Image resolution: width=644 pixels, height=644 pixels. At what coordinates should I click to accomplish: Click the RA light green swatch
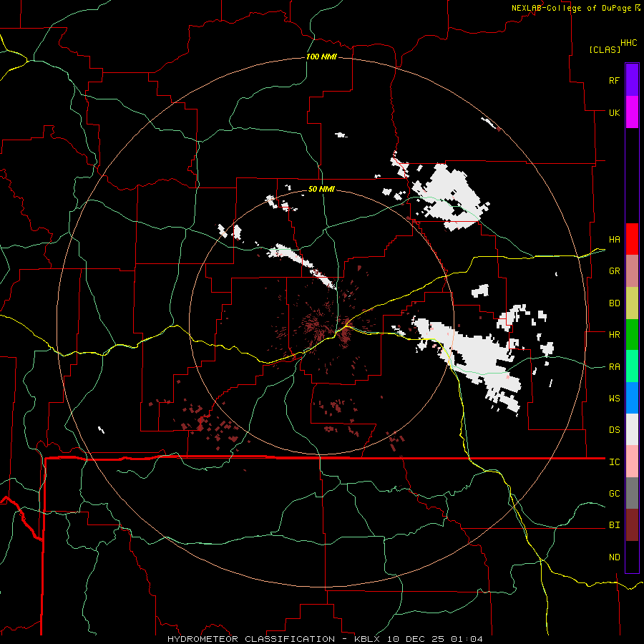click(x=632, y=366)
